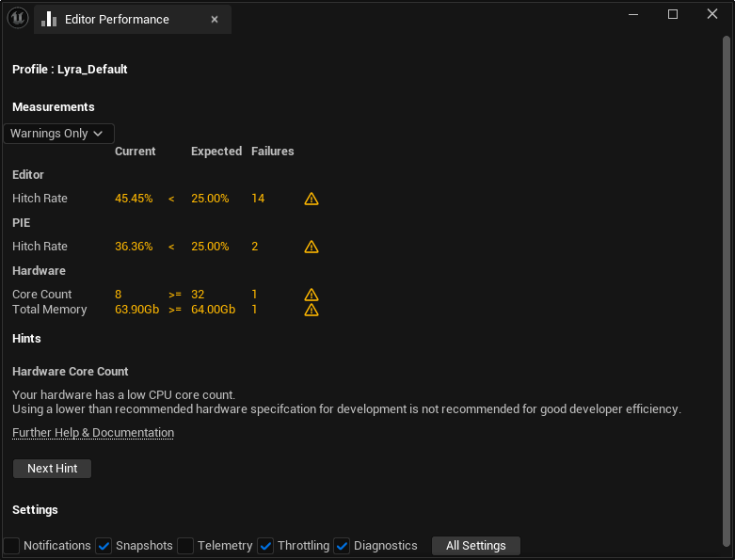This screenshot has width=735, height=560.
Task: Click the Unreal Engine logo icon
Action: (18, 18)
